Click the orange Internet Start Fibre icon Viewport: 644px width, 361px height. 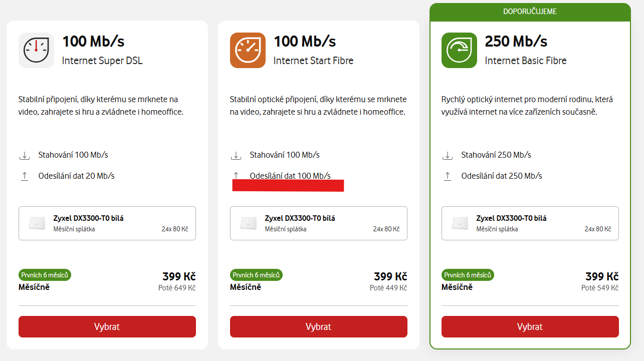pos(248,50)
